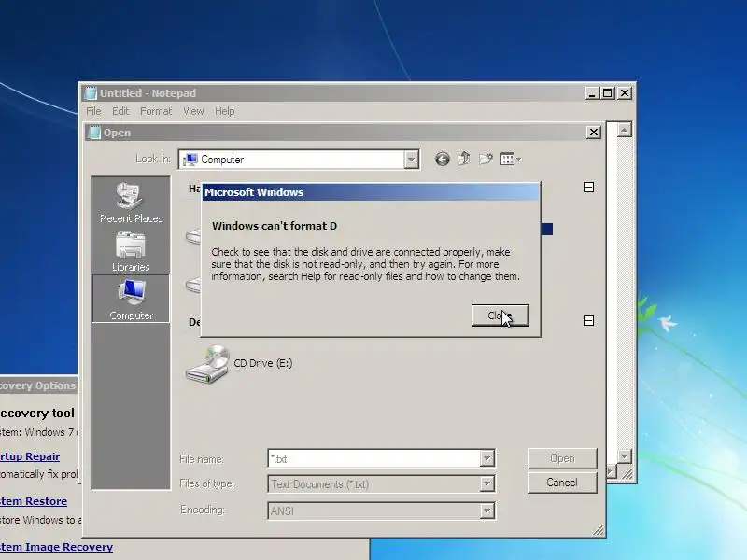This screenshot has height=560, width=747.
Task: Open the Notepad View menu
Action: point(193,111)
